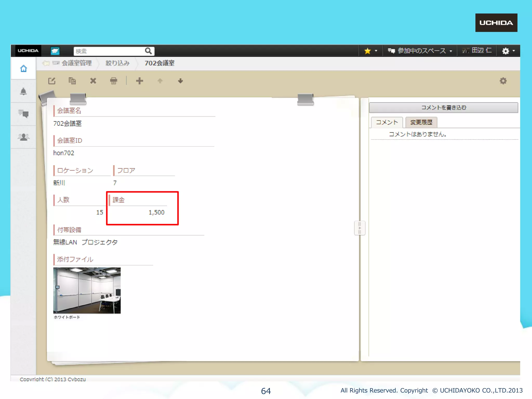Viewport: 532px width, 399px height.
Task: Click the コメントを書き込む button
Action: click(443, 108)
